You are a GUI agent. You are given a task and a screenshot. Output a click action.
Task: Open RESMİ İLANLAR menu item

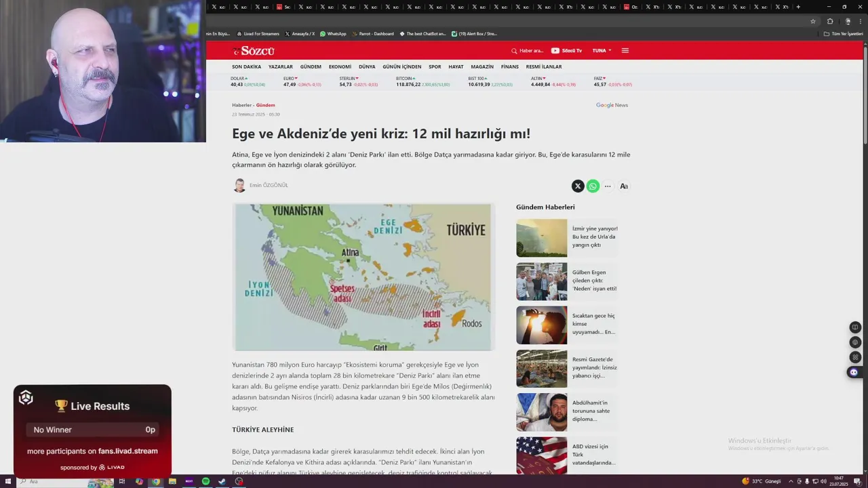tap(544, 66)
